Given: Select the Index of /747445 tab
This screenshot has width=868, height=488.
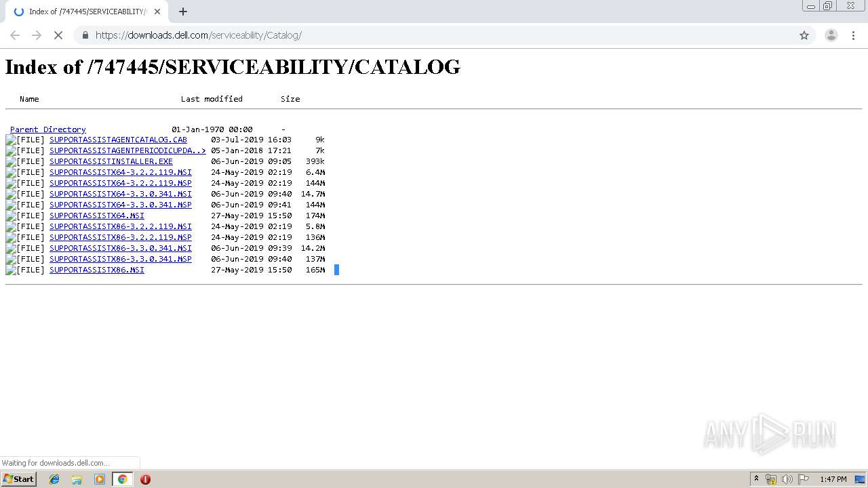Looking at the screenshot, I should [87, 12].
